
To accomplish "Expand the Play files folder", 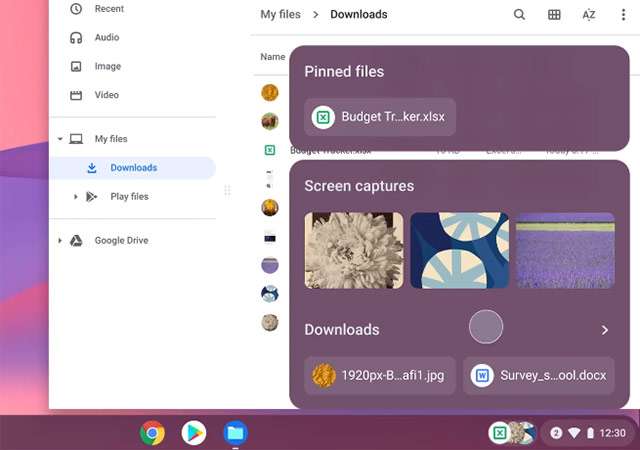I will [76, 197].
